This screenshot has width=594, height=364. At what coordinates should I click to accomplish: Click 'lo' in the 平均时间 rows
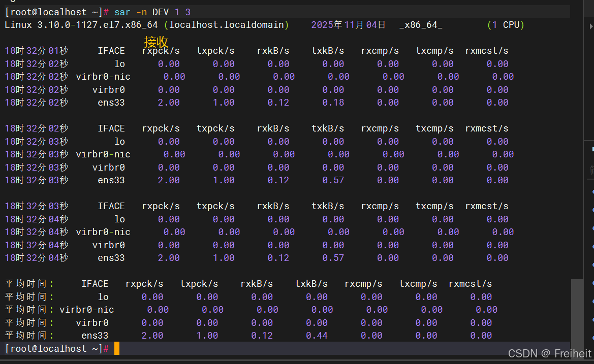103,297
